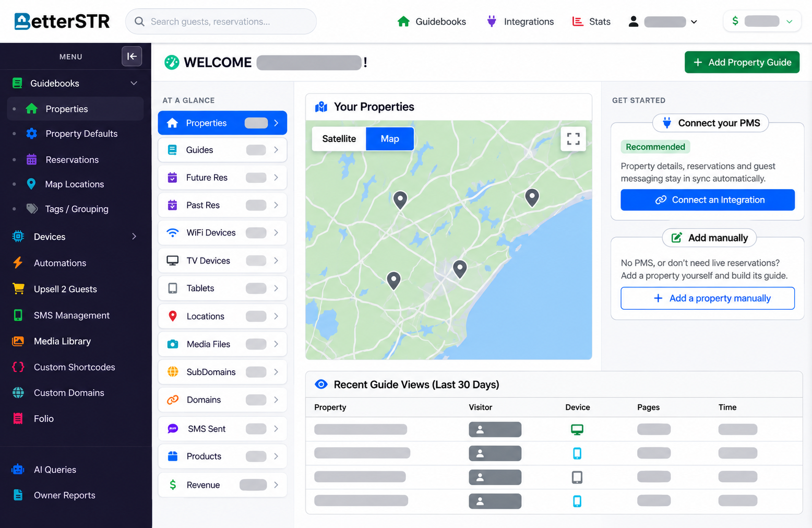Image resolution: width=812 pixels, height=528 pixels.
Task: Collapse the sidebar menu with arrow icon
Action: [x=132, y=56]
